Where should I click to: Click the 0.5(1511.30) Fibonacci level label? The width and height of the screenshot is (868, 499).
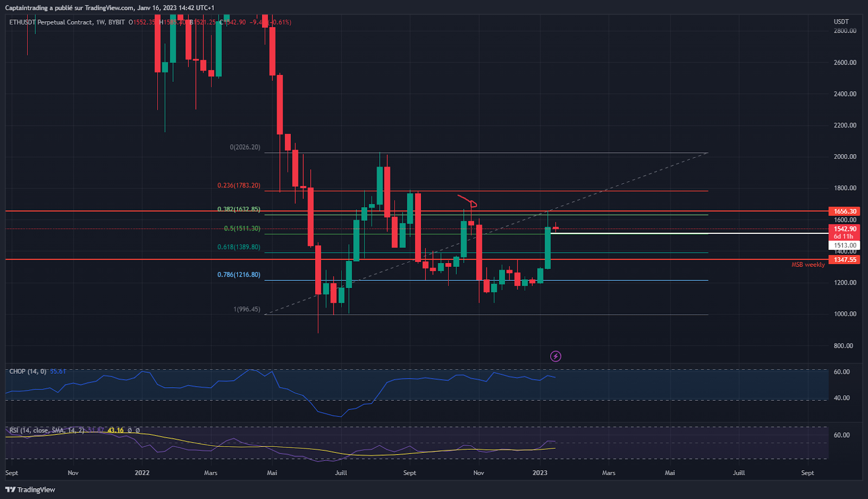[242, 229]
